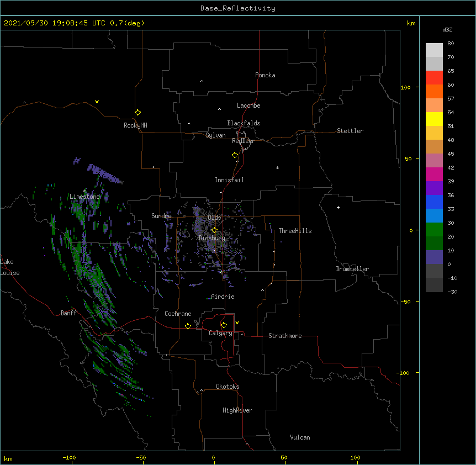
Task: Click the Olds town label
Action: click(x=214, y=218)
